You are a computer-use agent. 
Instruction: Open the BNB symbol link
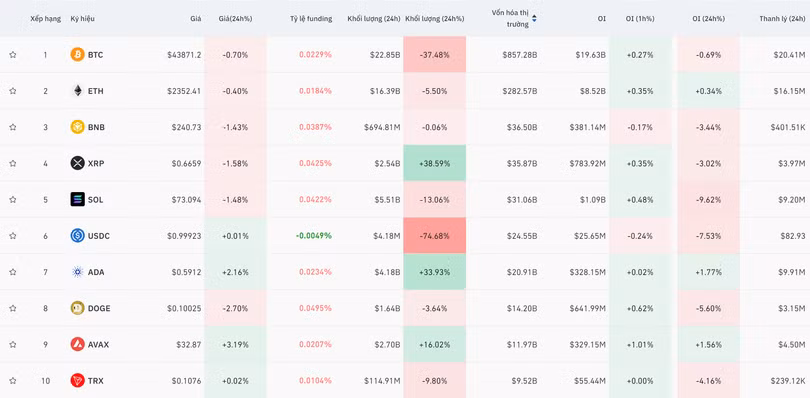coord(96,127)
